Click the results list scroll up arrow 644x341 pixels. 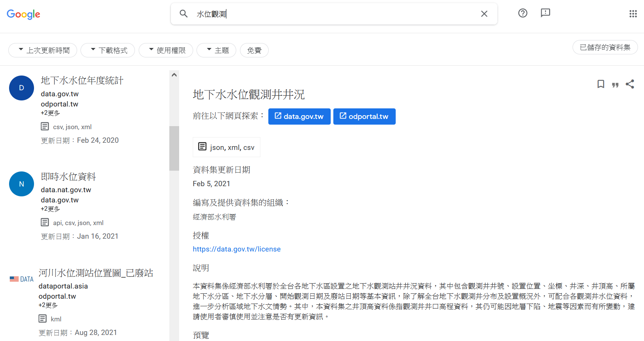(174, 75)
